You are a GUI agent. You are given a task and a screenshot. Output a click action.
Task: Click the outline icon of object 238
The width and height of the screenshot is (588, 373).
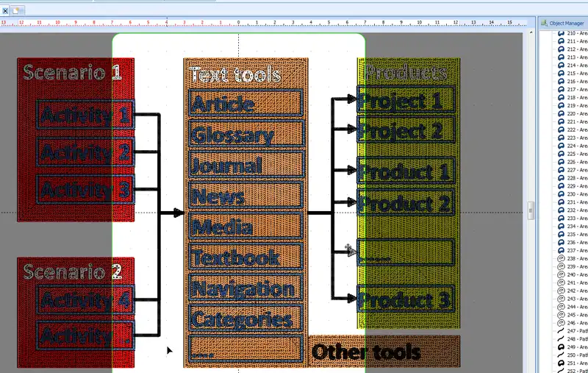(561, 259)
